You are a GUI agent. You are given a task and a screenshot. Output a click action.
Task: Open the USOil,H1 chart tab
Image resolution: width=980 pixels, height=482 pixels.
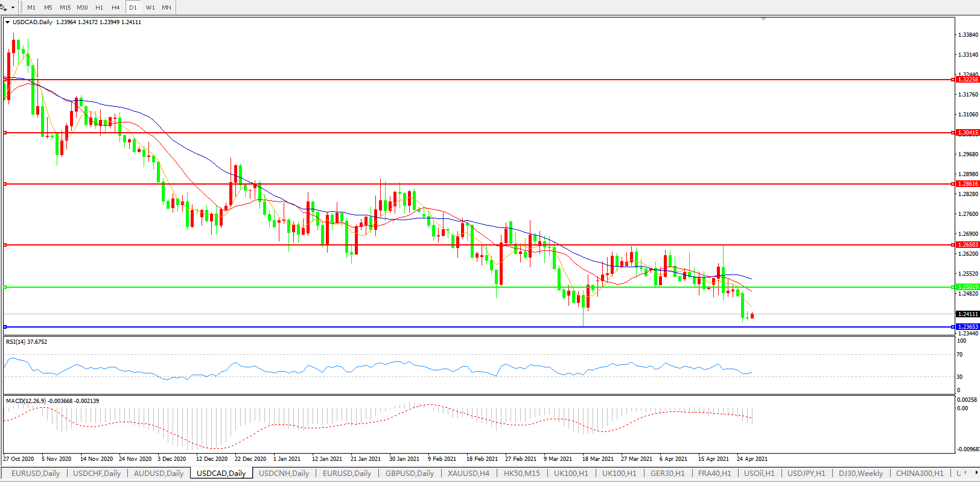click(x=759, y=474)
